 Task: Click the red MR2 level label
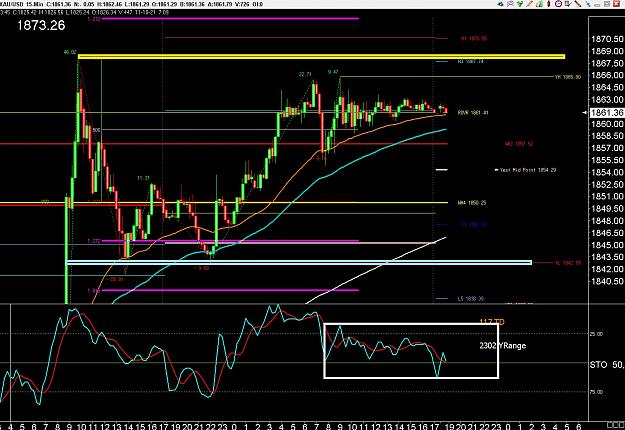(519, 143)
